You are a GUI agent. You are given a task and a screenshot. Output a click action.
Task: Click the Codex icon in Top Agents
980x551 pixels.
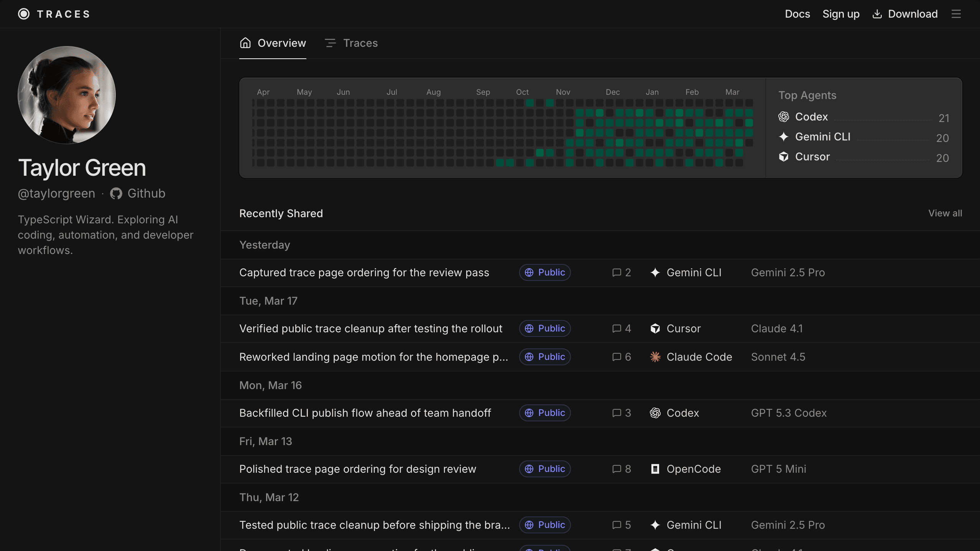pos(784,117)
